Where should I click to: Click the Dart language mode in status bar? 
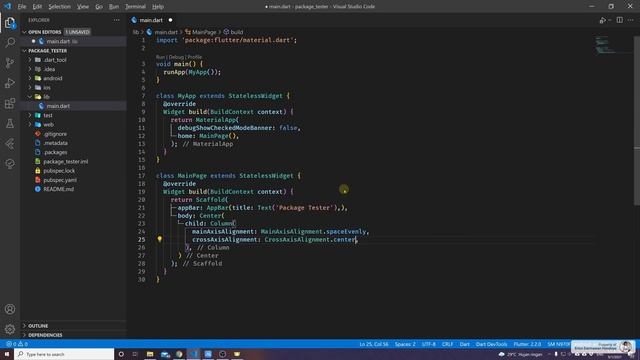point(464,344)
